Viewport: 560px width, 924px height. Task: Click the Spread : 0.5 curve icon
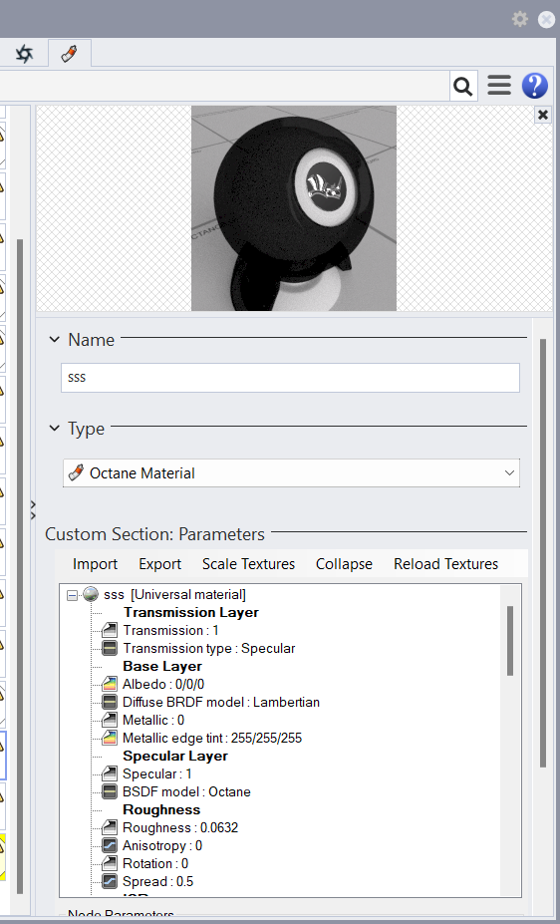pyautogui.click(x=110, y=881)
